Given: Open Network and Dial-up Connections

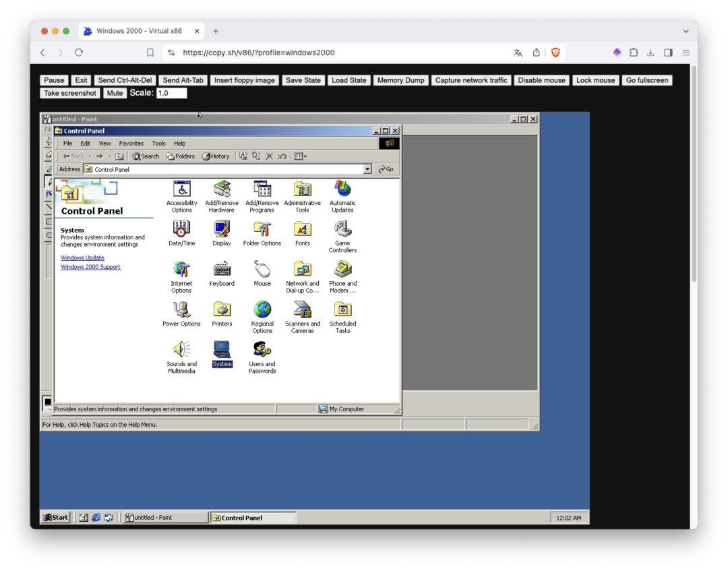Looking at the screenshot, I should click(302, 270).
